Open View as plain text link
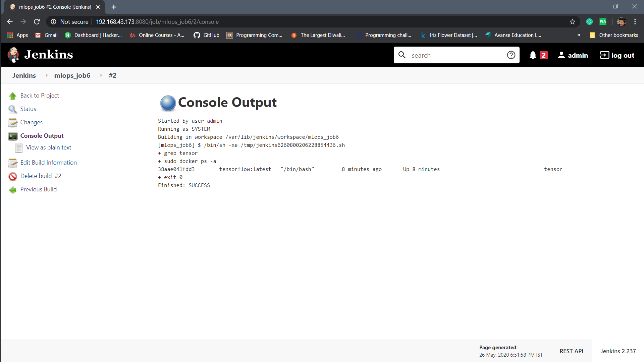The height and width of the screenshot is (362, 644). (x=49, y=147)
